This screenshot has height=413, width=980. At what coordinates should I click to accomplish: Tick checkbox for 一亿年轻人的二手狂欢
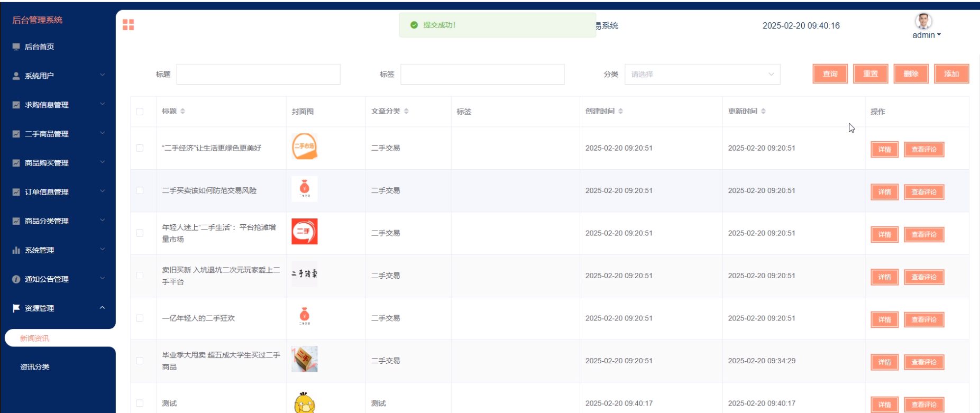pos(140,318)
